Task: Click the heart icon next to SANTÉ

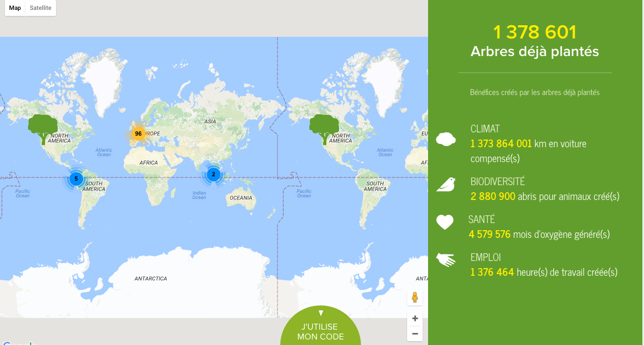Action: [445, 222]
